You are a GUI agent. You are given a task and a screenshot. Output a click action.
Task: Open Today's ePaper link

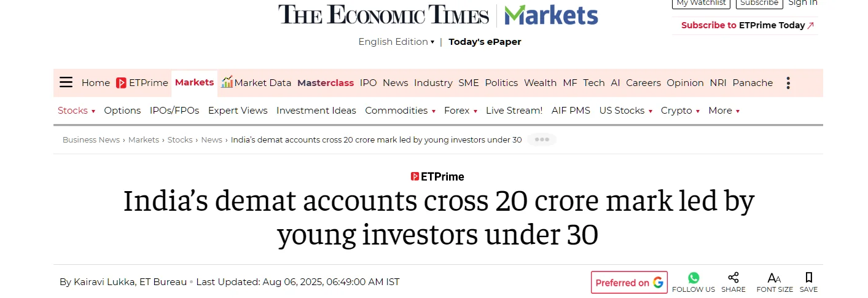[x=485, y=42]
